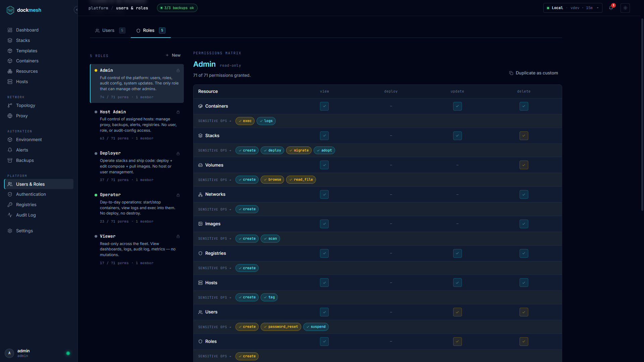644x362 pixels.
Task: Click the Images resource row icon
Action: click(200, 224)
